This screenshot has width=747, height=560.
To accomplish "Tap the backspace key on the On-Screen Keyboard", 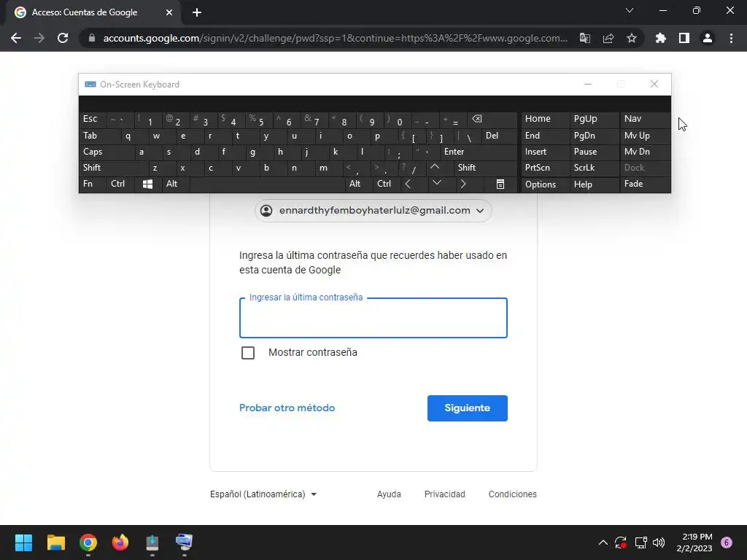I will click(492, 120).
